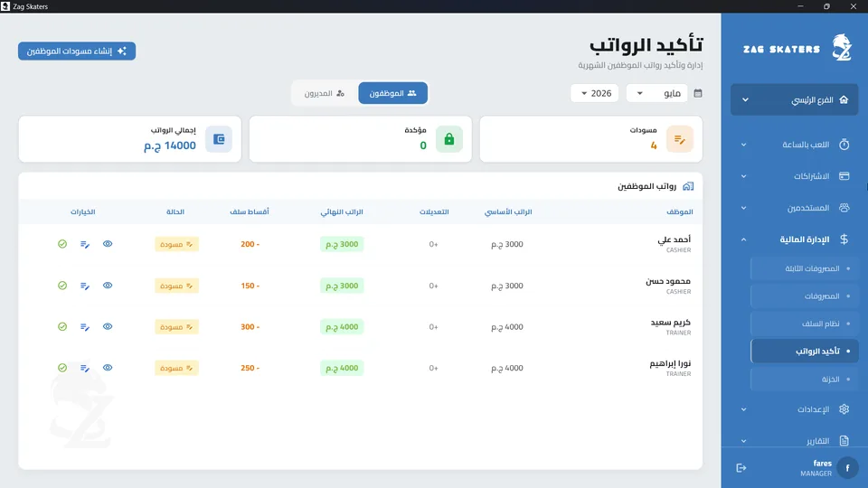View salary details for كريم سعيد

point(108,326)
